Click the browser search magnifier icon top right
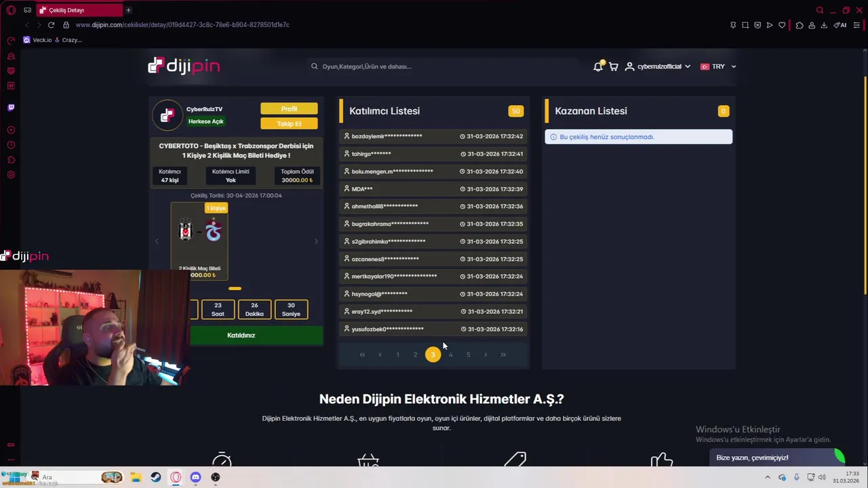This screenshot has width=868, height=488. pos(820,10)
